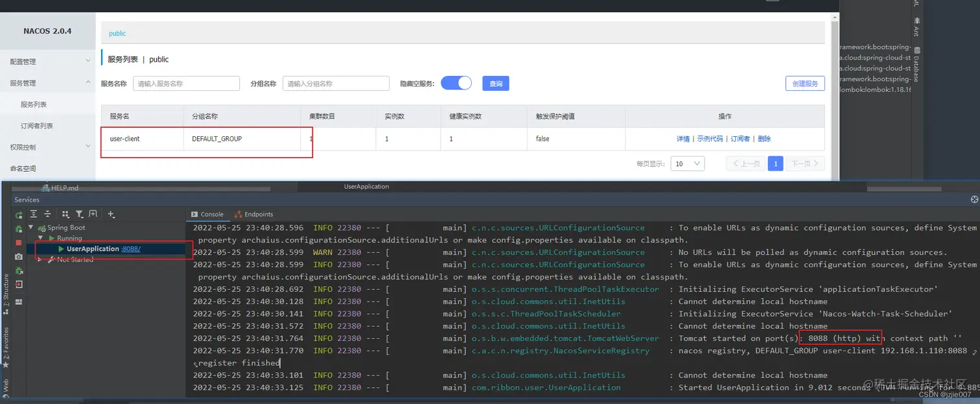Click the Rerun icon in Services toolbar

point(19,214)
